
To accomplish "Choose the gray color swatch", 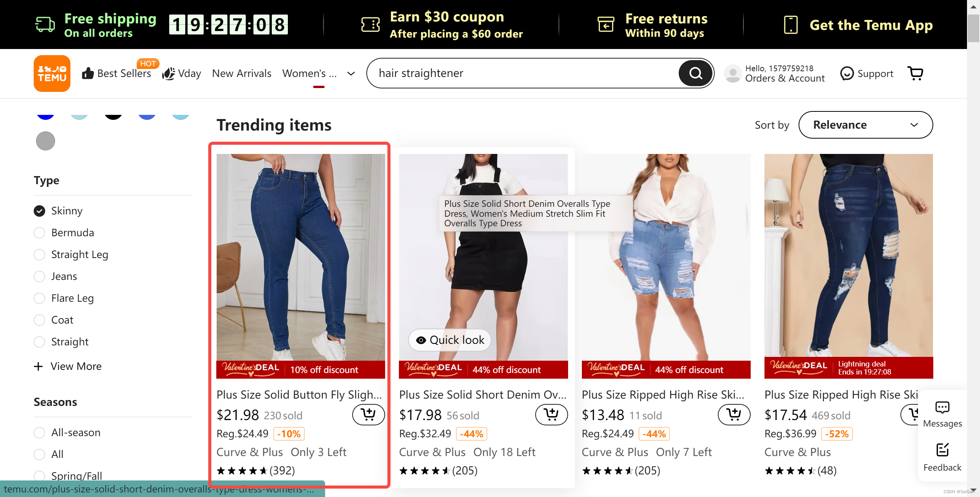I will tap(46, 141).
